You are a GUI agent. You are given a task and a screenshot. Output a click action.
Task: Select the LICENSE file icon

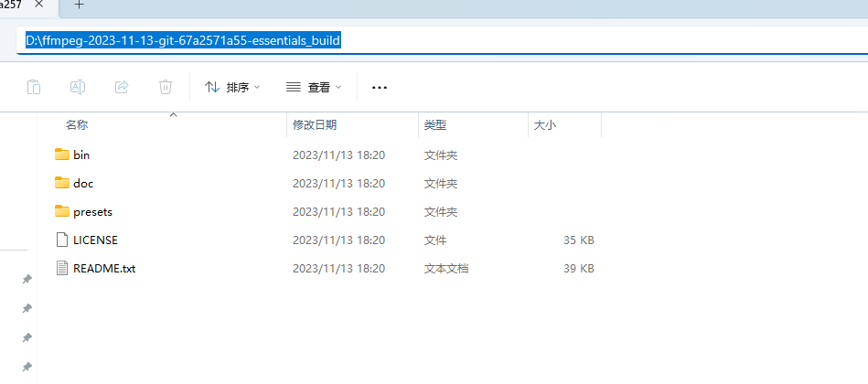pyautogui.click(x=62, y=240)
